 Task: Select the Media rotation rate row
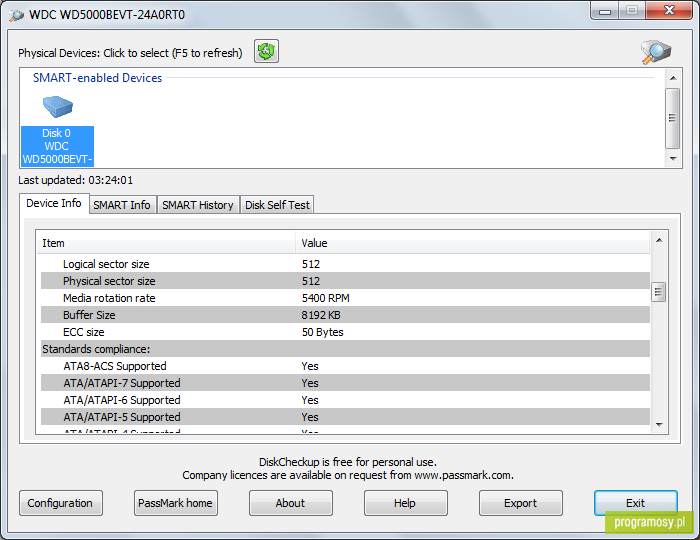pyautogui.click(x=345, y=298)
